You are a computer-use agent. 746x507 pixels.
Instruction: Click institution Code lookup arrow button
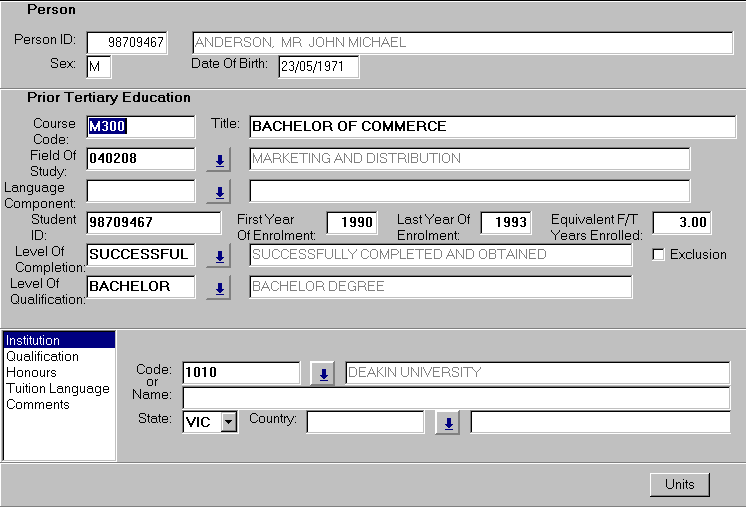[323, 374]
